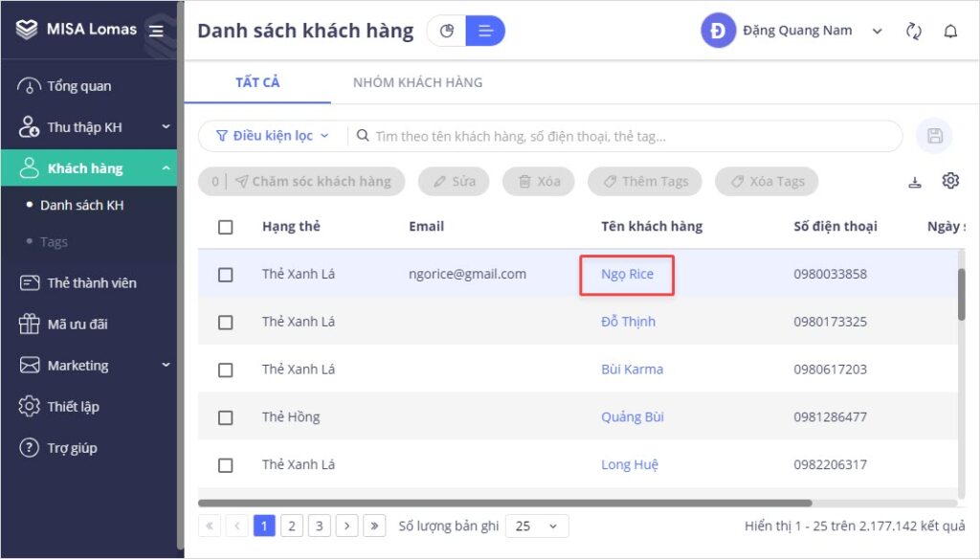Expand the Thu thập KH menu chevron
Image resolution: width=980 pixels, height=559 pixels.
166,126
